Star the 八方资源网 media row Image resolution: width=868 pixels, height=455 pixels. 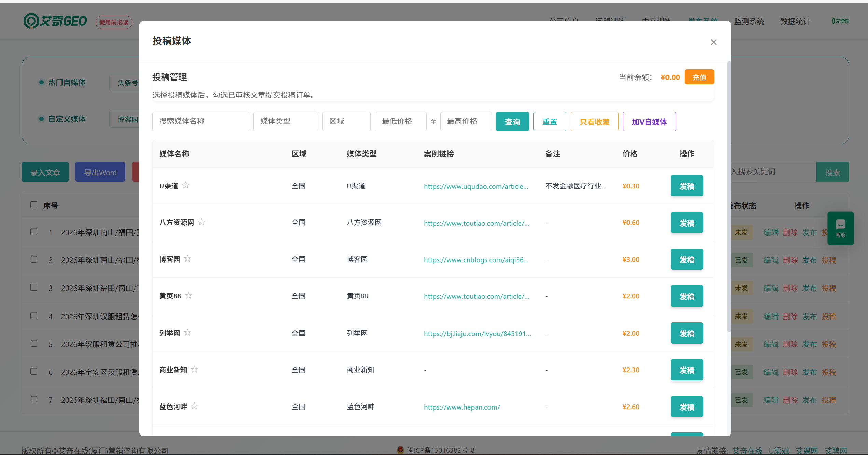click(x=202, y=222)
